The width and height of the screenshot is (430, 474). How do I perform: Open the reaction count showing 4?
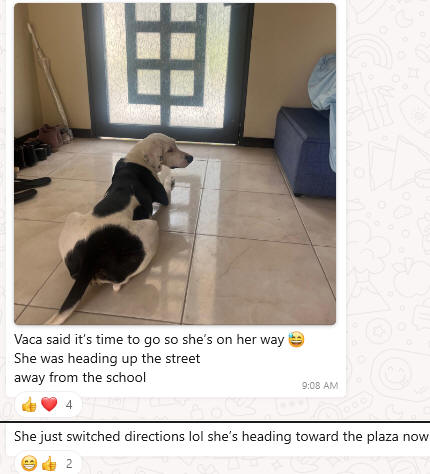click(x=69, y=405)
